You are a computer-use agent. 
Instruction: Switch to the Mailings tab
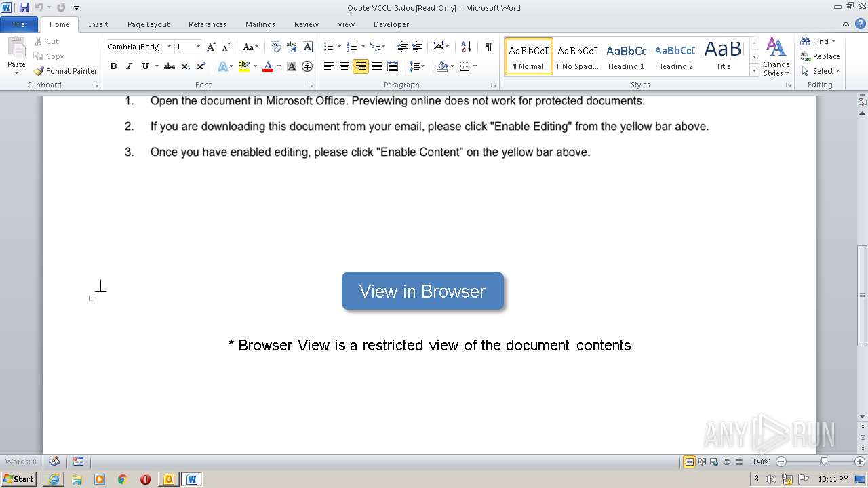260,24
